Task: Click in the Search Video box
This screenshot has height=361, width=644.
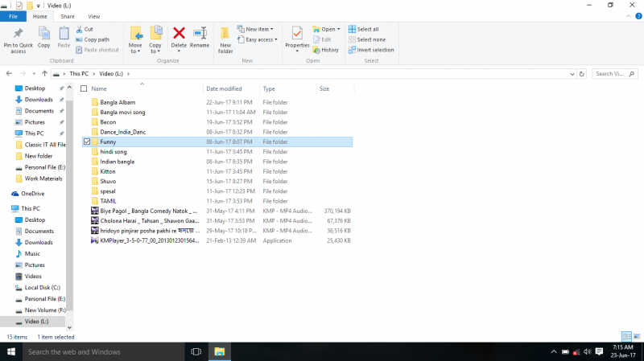Action: click(x=615, y=74)
